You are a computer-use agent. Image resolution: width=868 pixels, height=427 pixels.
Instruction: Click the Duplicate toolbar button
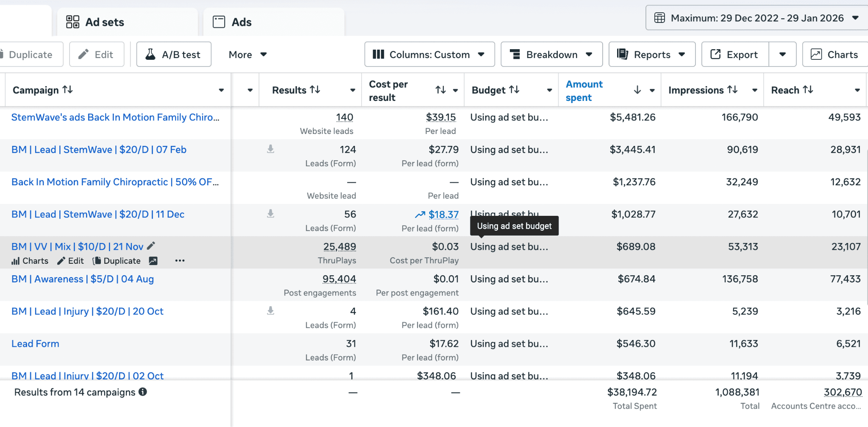pyautogui.click(x=31, y=54)
